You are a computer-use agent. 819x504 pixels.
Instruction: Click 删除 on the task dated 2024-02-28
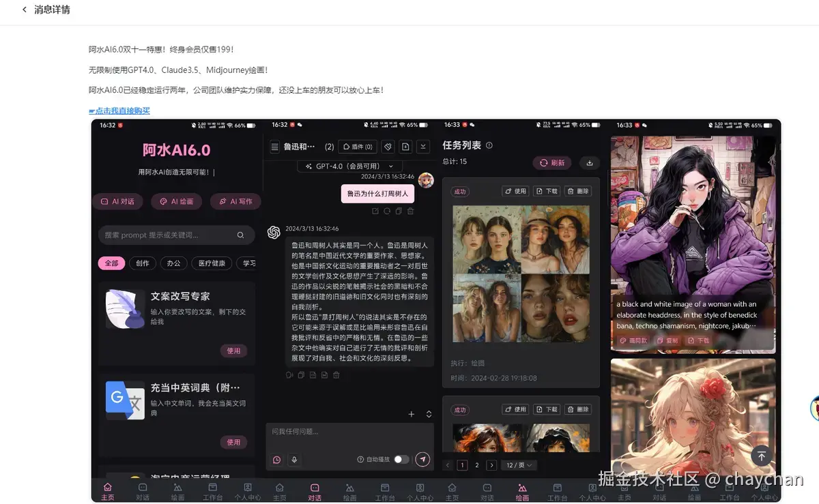(x=578, y=192)
